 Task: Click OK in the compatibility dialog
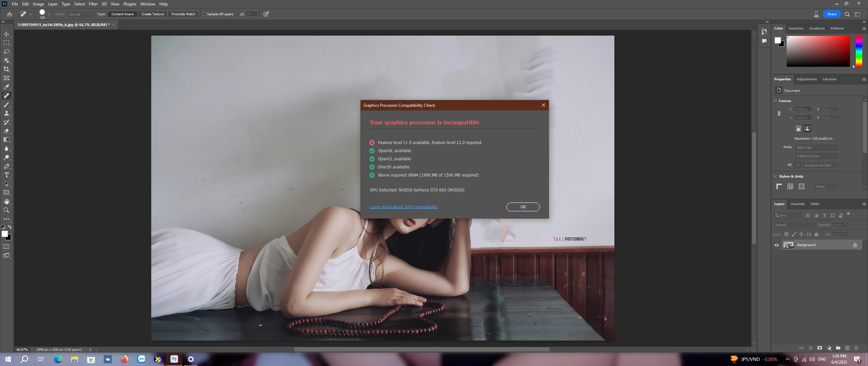(523, 207)
